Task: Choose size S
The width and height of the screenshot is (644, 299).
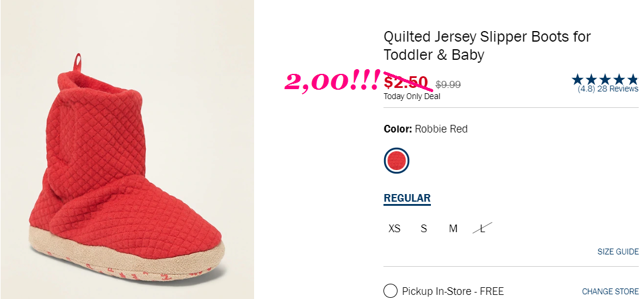Action: click(x=424, y=229)
